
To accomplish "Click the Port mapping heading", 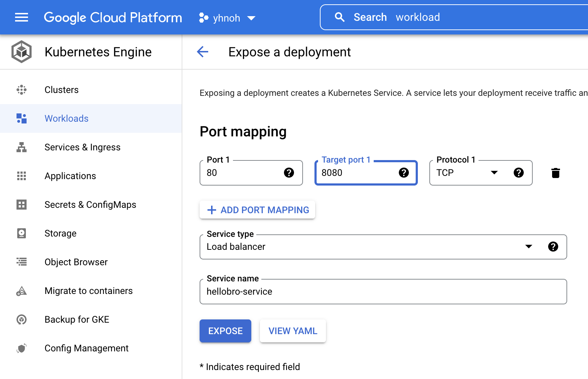I will click(243, 132).
